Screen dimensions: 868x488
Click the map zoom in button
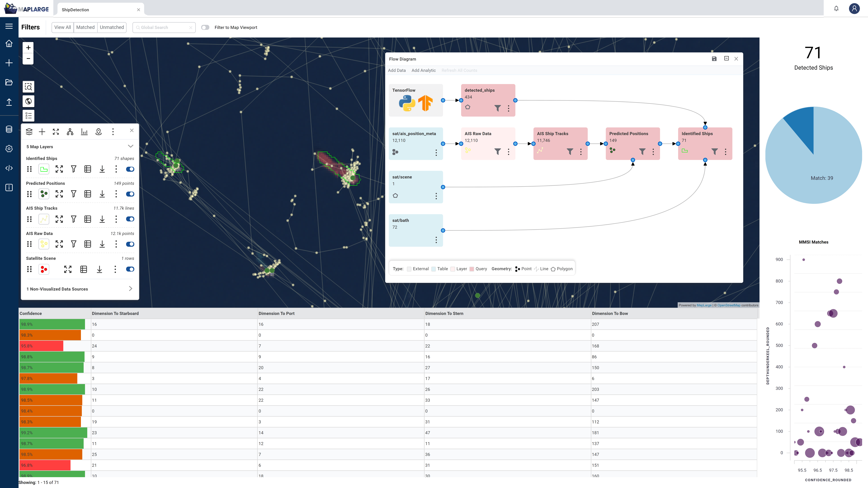click(28, 47)
